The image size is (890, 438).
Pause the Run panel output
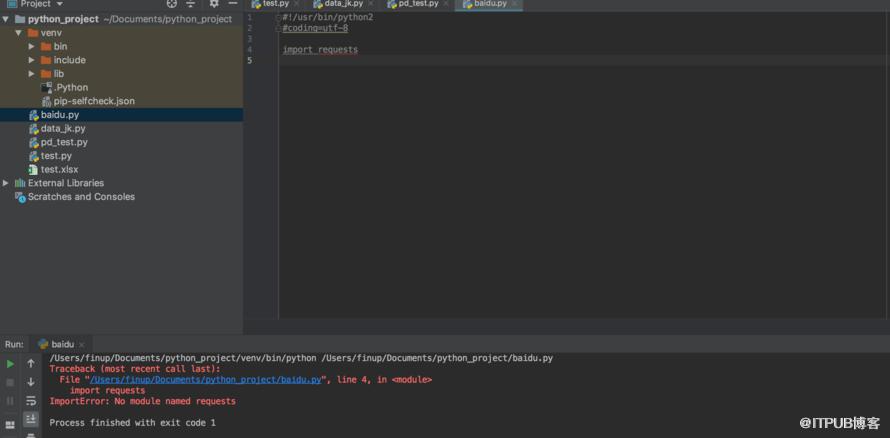tap(10, 401)
